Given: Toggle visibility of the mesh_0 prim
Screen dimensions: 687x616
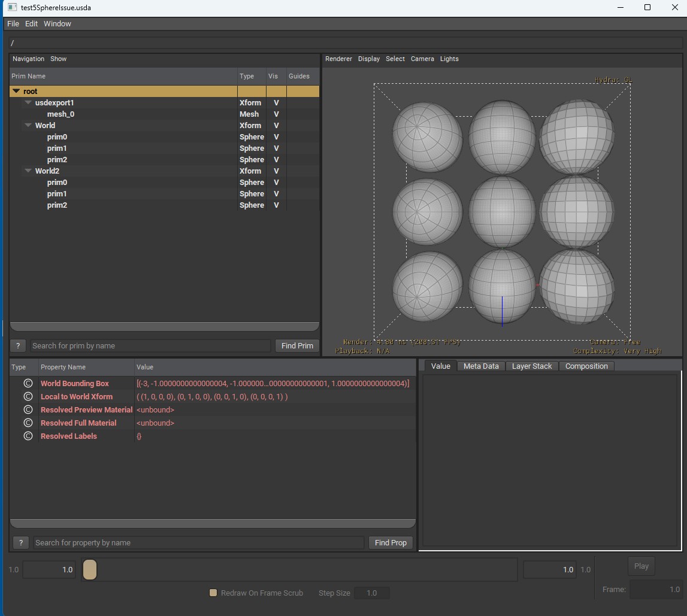Looking at the screenshot, I should (276, 114).
